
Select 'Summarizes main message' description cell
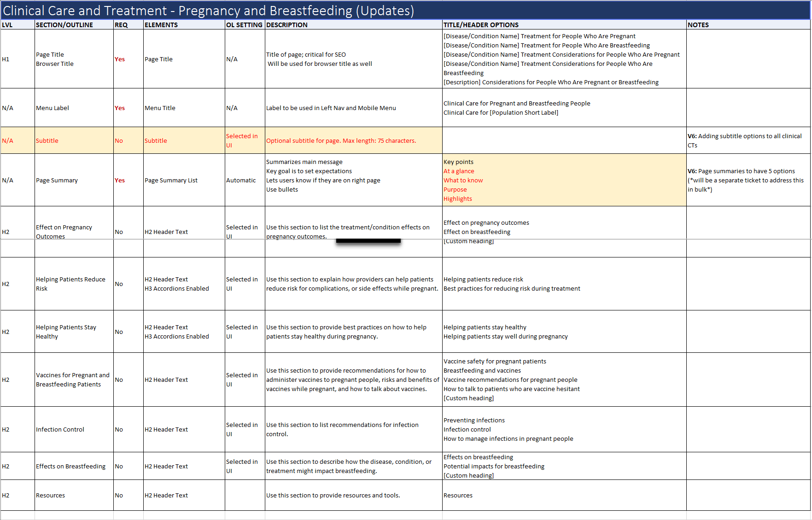[x=354, y=180]
